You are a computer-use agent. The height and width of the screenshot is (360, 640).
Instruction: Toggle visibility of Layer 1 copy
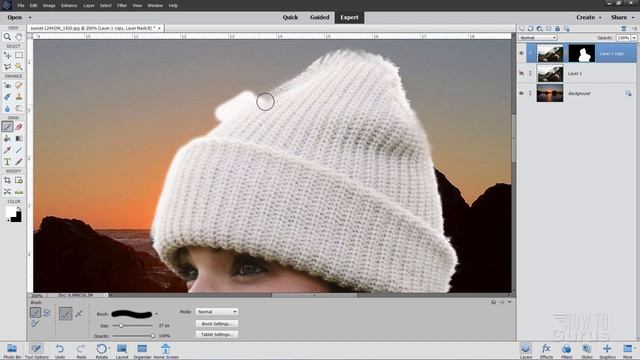coord(521,53)
